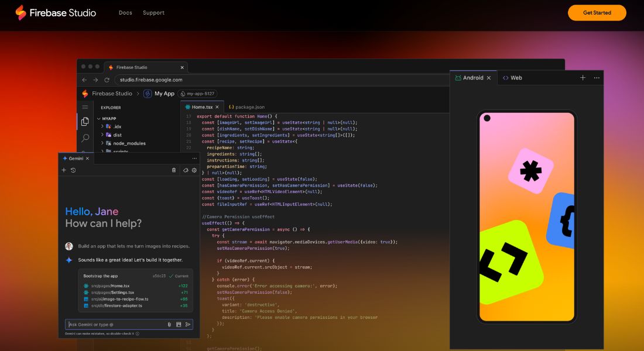Open the prompt library icon in chat box
Viewport: 644px width, 351px height.
tap(179, 324)
